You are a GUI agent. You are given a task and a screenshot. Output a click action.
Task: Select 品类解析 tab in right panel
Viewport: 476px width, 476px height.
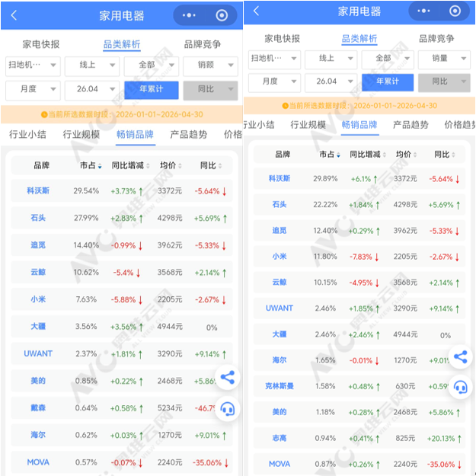click(x=359, y=39)
